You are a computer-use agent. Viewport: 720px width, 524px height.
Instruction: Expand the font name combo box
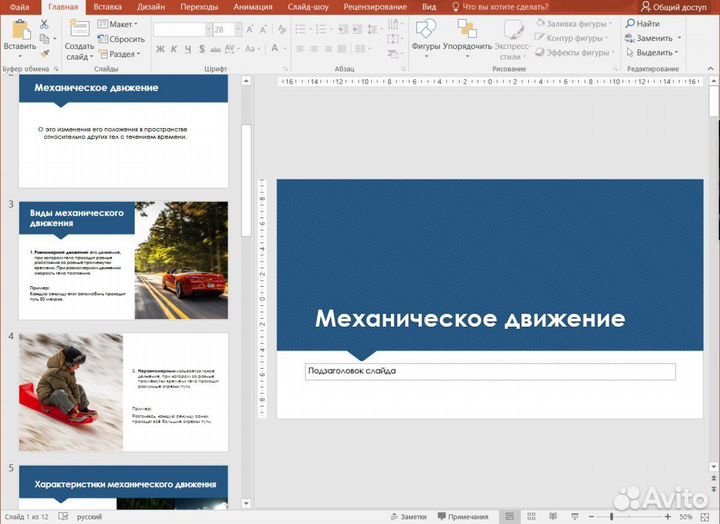[208, 30]
